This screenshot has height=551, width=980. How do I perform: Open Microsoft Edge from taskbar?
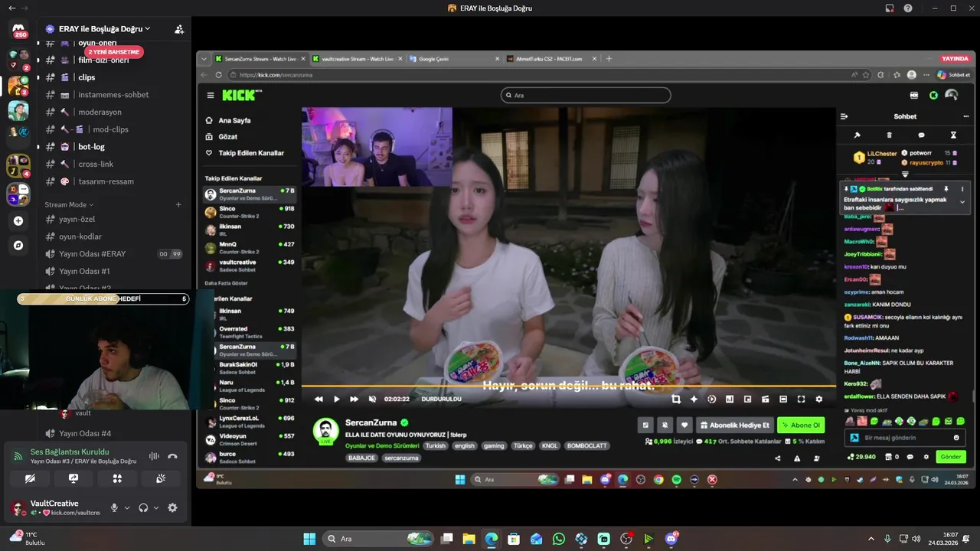click(491, 539)
